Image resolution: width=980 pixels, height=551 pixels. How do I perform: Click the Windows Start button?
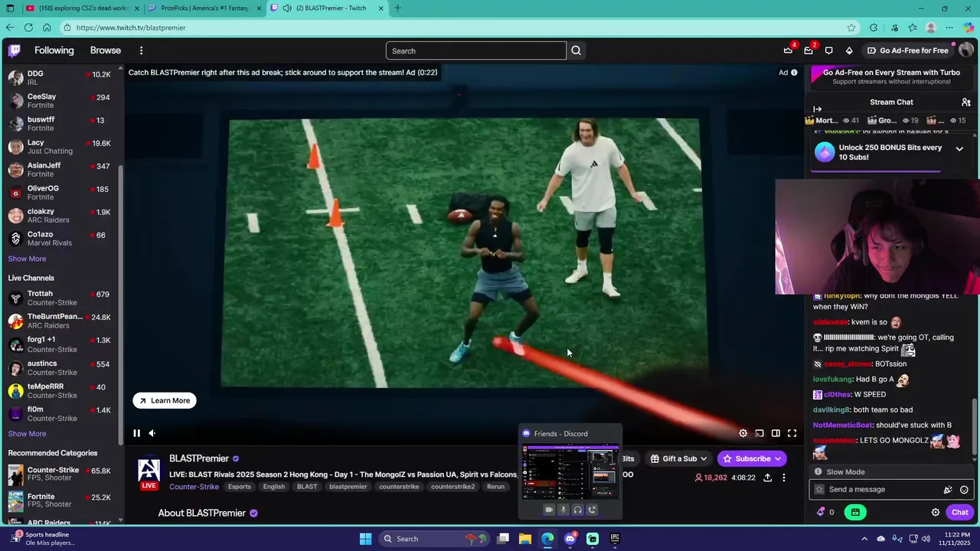click(365, 539)
